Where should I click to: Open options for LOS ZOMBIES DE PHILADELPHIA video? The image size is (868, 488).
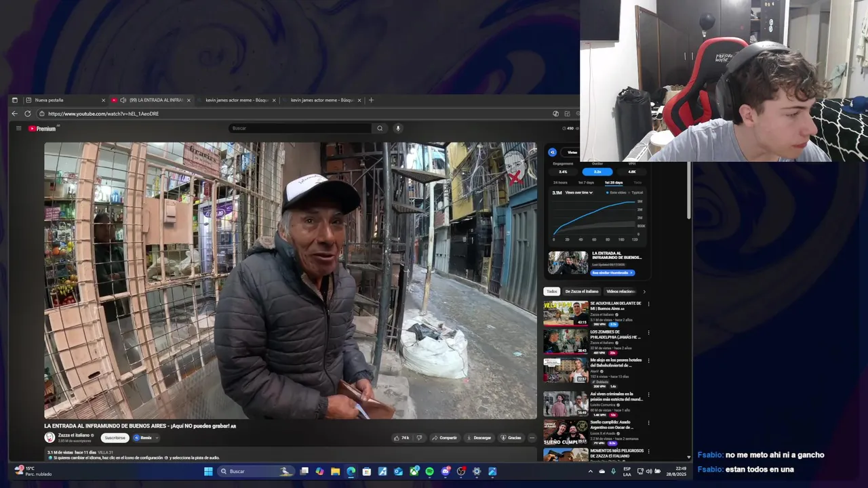pyautogui.click(x=648, y=333)
